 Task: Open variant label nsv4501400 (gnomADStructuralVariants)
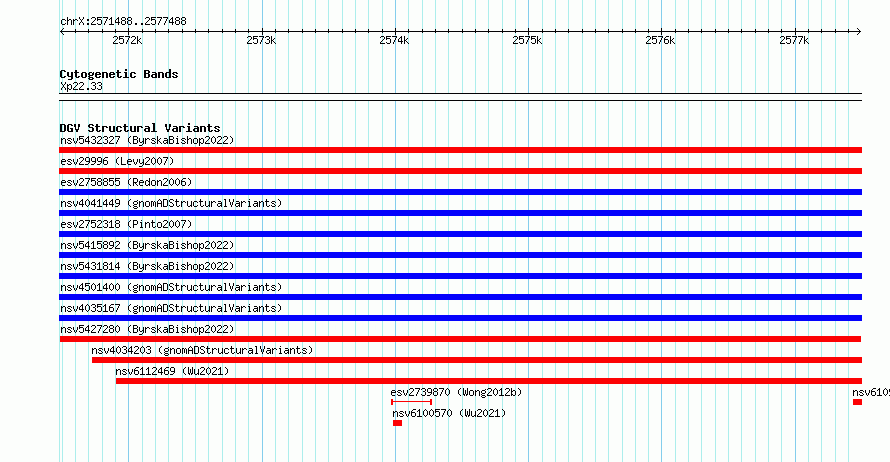click(x=171, y=287)
